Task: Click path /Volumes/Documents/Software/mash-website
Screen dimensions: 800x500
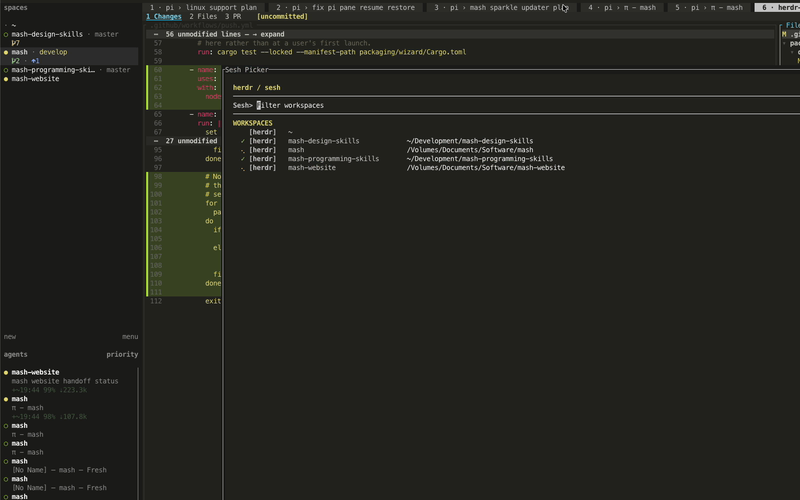Action: click(x=486, y=168)
